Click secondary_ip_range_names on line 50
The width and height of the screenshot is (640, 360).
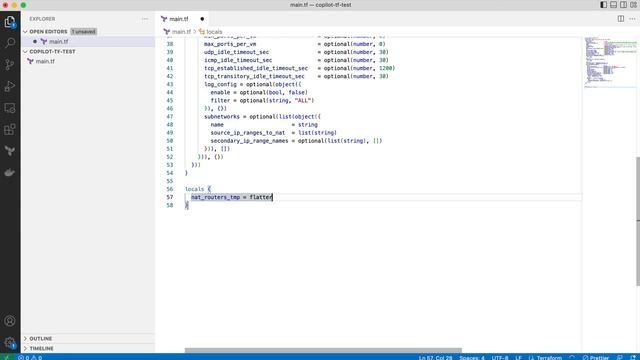point(249,141)
